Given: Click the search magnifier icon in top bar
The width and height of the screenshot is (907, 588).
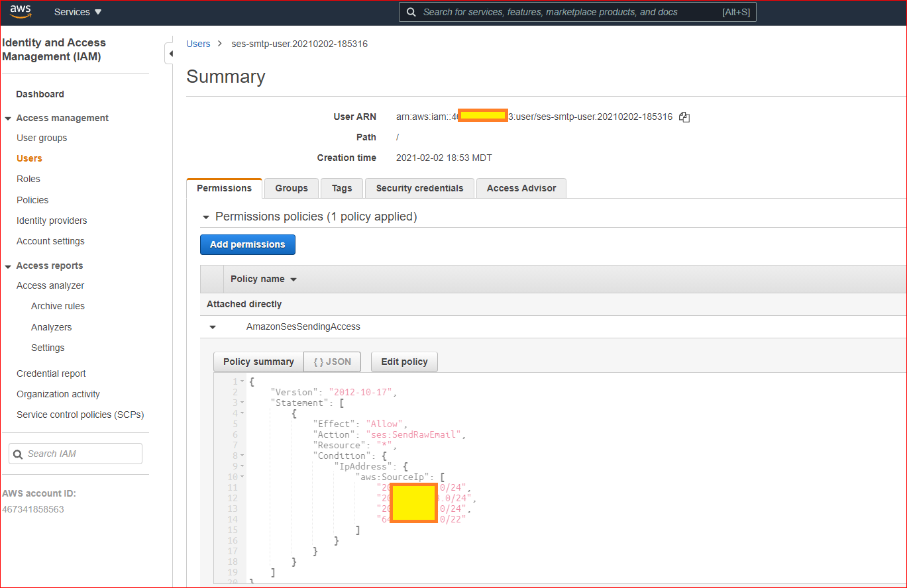Looking at the screenshot, I should (411, 12).
